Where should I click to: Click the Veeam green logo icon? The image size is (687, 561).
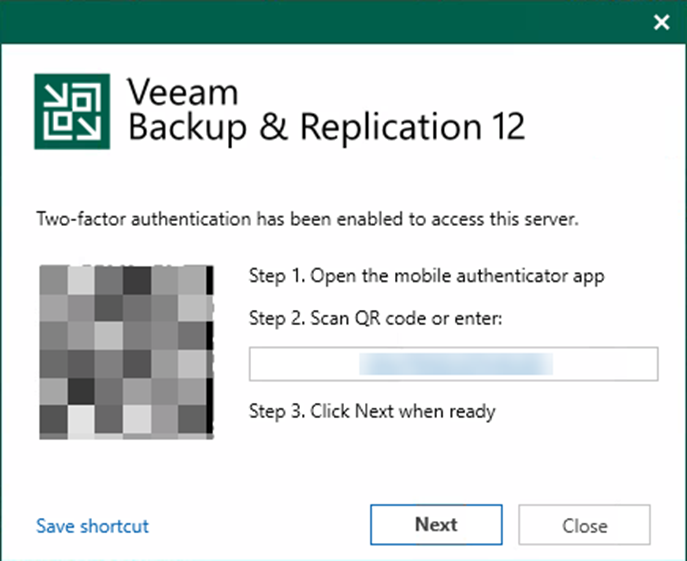point(72,111)
